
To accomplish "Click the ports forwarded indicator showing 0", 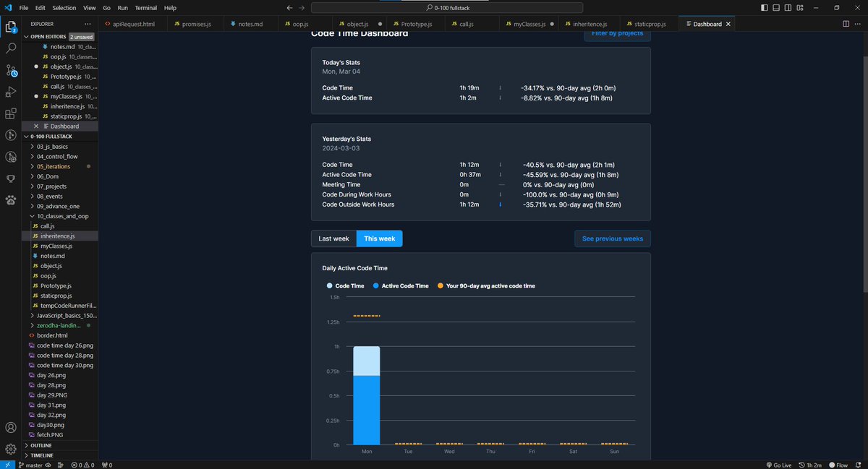I will [x=107, y=465].
